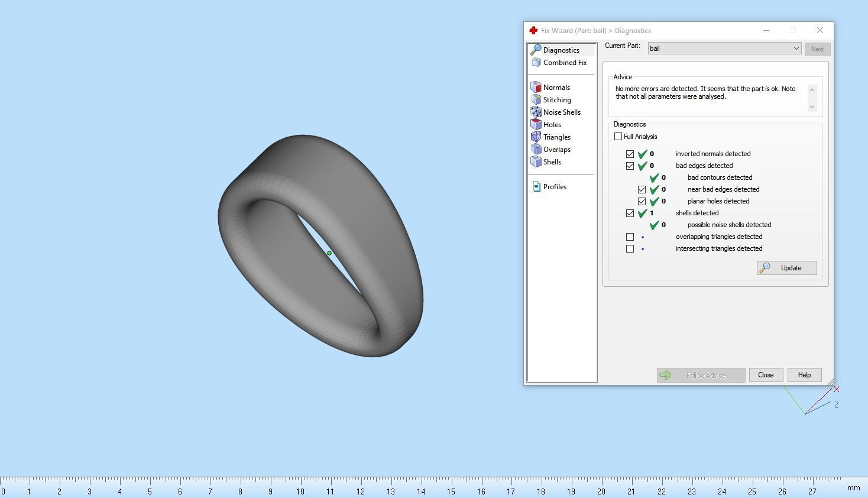Click the advice text 'No more errors are detected'
Screen dimensions: 868x498
click(705, 93)
